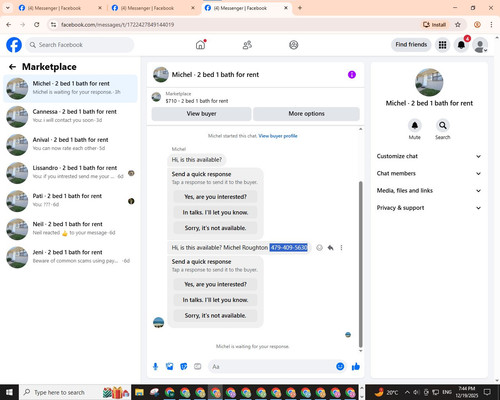Open the tab search dropdown arrow
The image size is (500, 400).
[7, 8]
